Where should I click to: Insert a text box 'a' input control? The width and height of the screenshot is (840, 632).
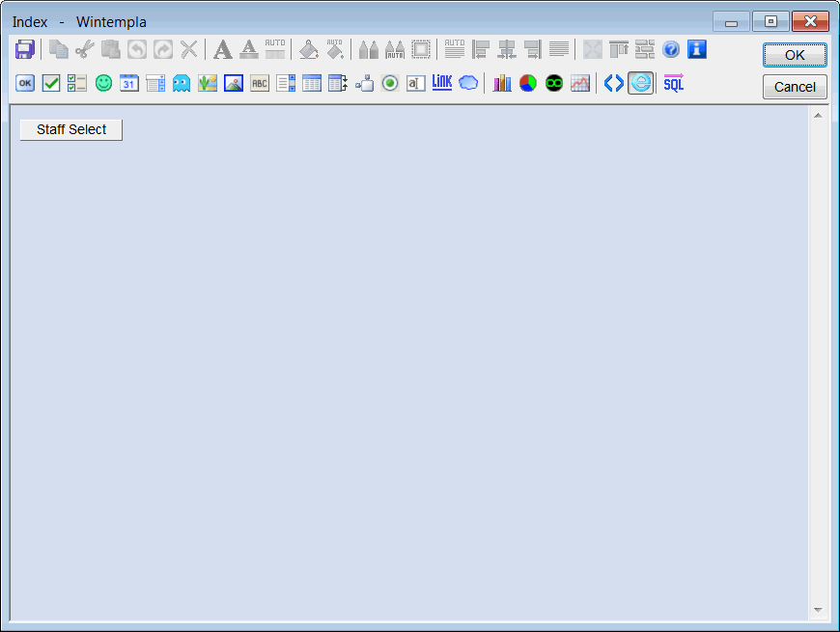416,83
